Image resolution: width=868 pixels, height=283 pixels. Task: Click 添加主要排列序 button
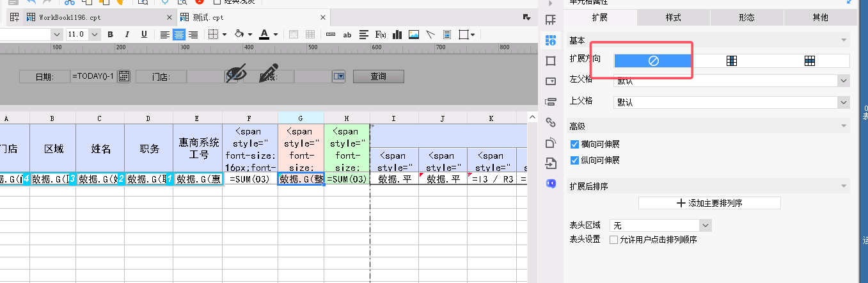click(x=709, y=203)
